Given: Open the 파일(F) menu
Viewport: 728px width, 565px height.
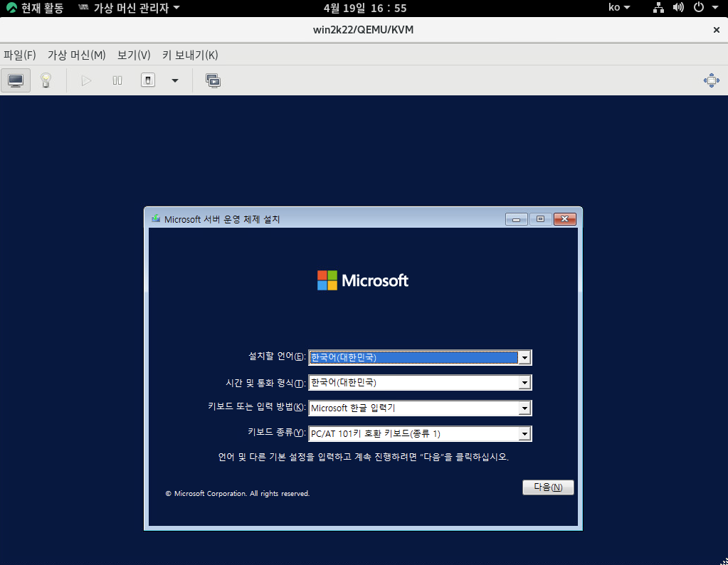Looking at the screenshot, I should click(19, 56).
